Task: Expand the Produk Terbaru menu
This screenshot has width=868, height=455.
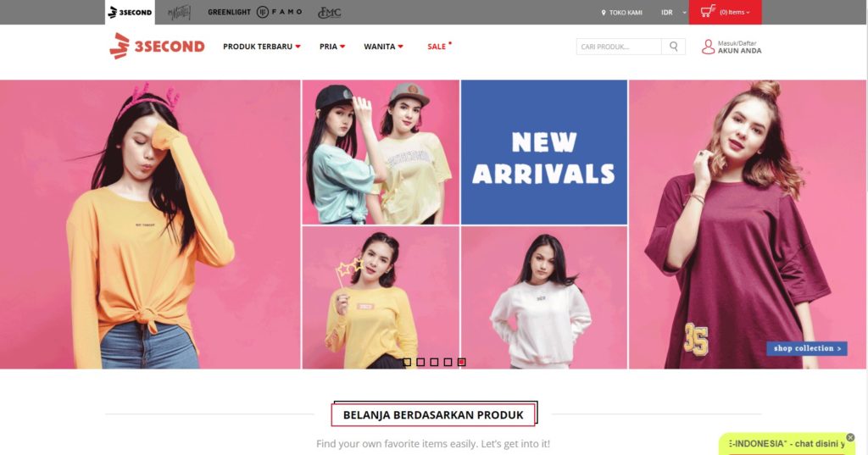Action: click(262, 47)
